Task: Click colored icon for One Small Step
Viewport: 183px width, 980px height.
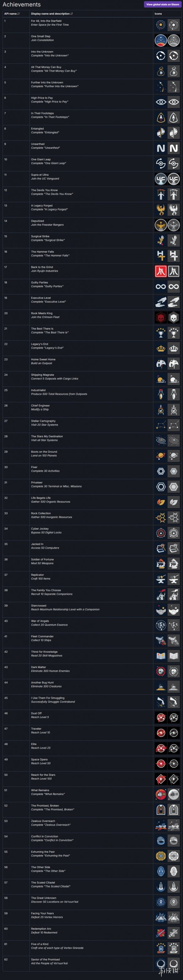Action: click(161, 40)
